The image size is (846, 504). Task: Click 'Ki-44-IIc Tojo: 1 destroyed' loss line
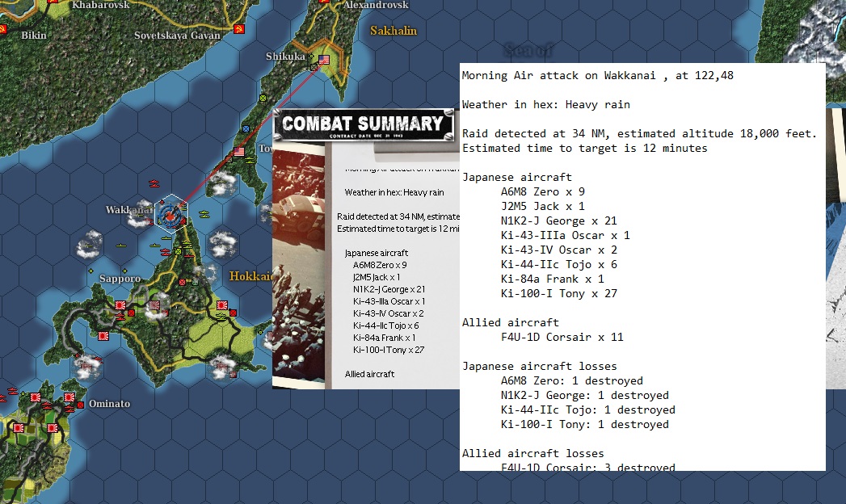click(587, 410)
